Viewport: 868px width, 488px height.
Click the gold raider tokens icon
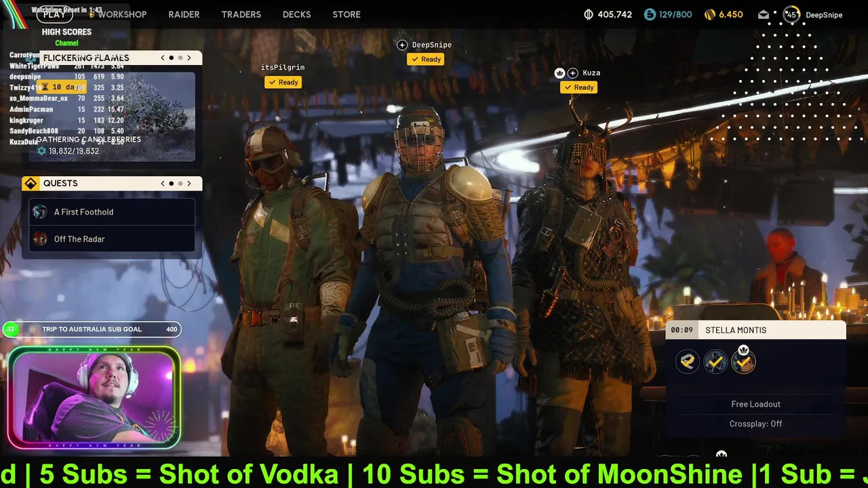tap(710, 14)
